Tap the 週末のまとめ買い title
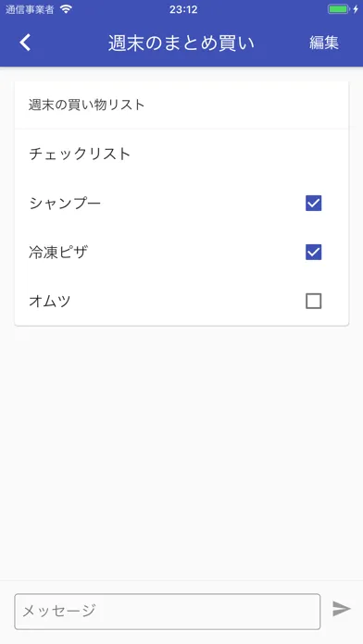 pos(181,43)
